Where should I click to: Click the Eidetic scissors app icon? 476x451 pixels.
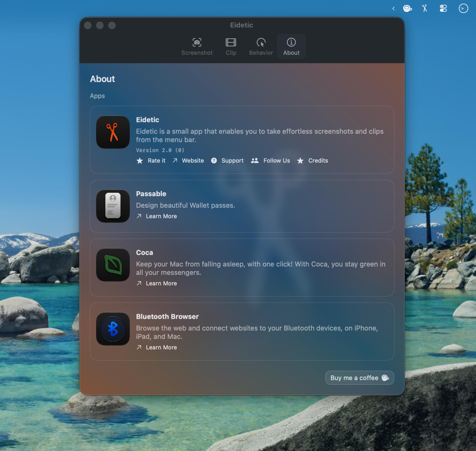(113, 132)
